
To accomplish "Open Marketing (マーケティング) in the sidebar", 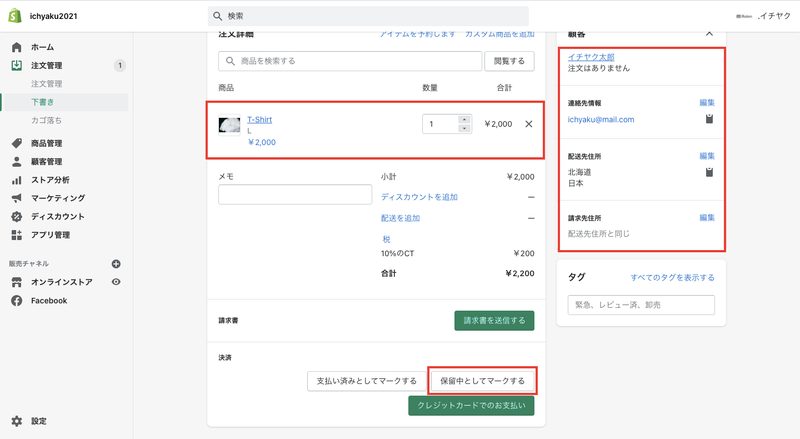I will (x=58, y=198).
